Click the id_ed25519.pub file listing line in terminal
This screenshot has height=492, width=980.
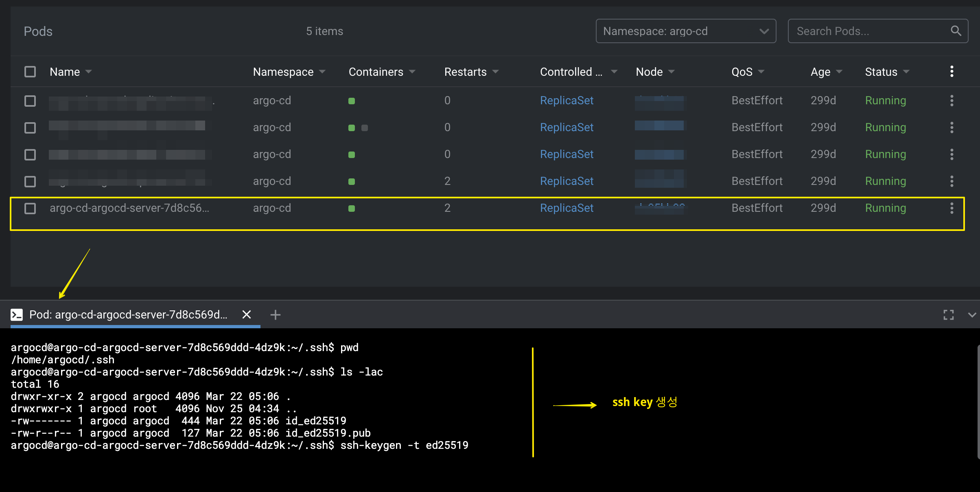(x=190, y=433)
